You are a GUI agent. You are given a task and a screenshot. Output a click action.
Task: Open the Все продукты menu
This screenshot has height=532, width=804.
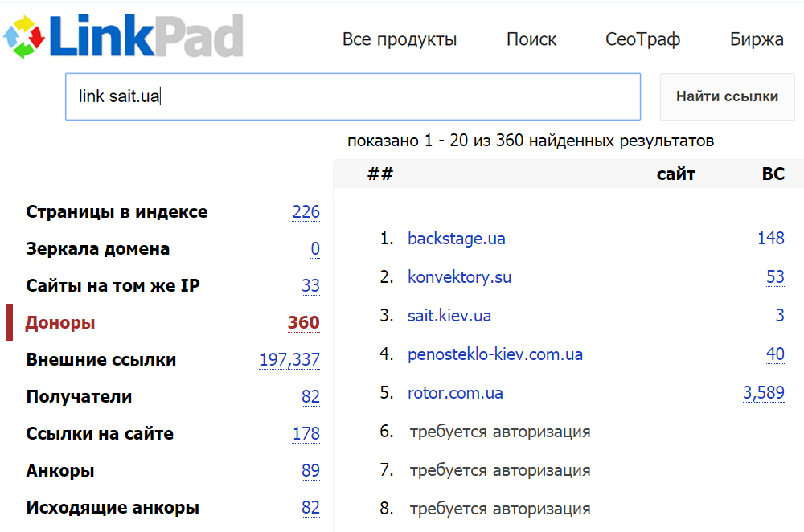click(400, 39)
